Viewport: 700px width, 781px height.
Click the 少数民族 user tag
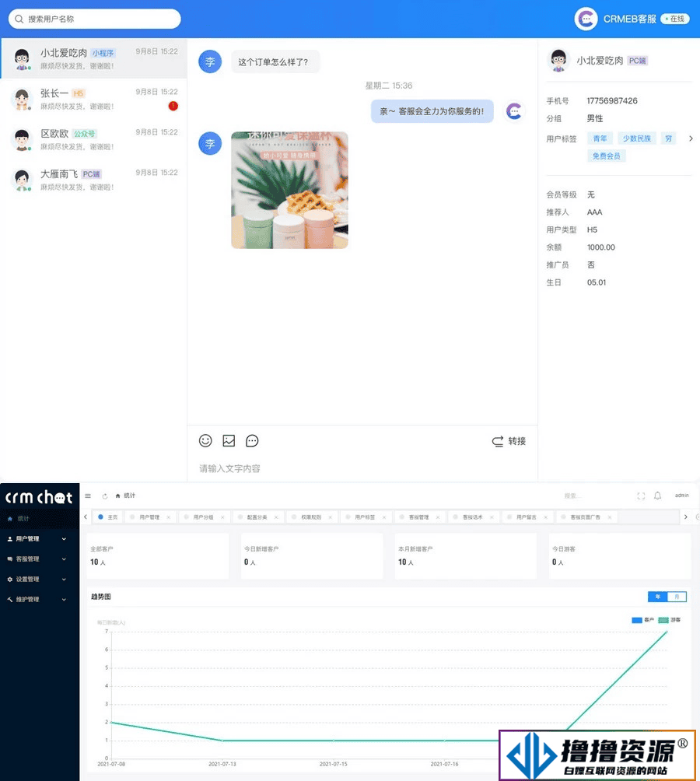click(x=637, y=138)
